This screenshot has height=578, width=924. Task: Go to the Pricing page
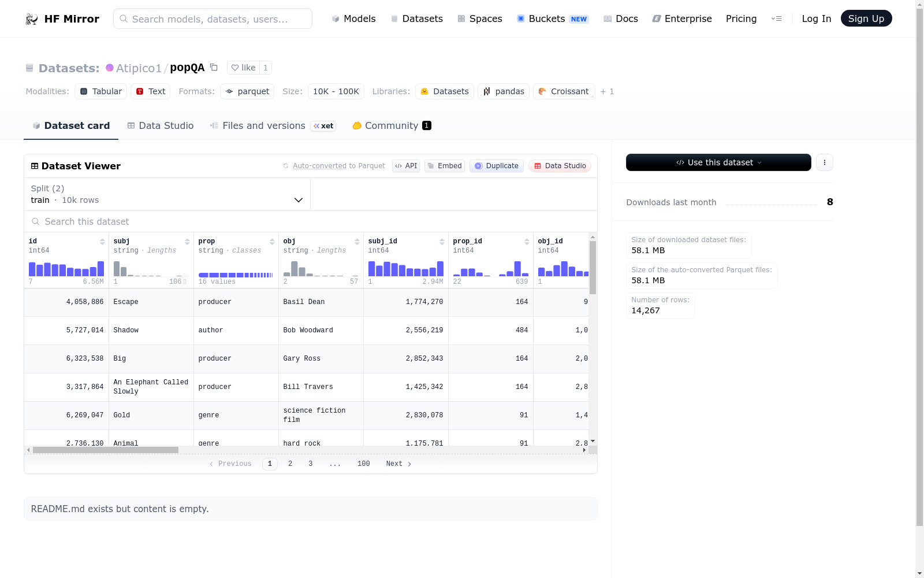tap(741, 18)
